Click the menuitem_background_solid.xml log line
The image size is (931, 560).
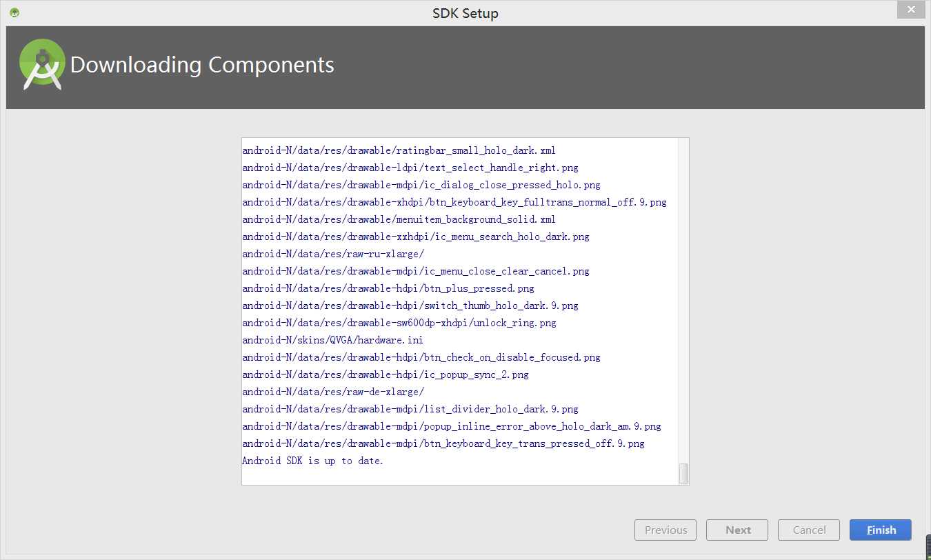399,219
